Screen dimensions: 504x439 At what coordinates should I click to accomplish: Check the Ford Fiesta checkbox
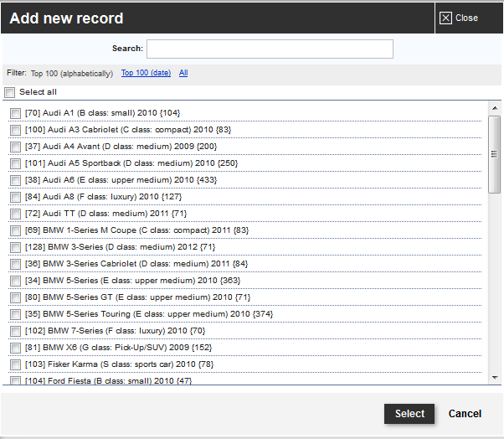pos(15,380)
